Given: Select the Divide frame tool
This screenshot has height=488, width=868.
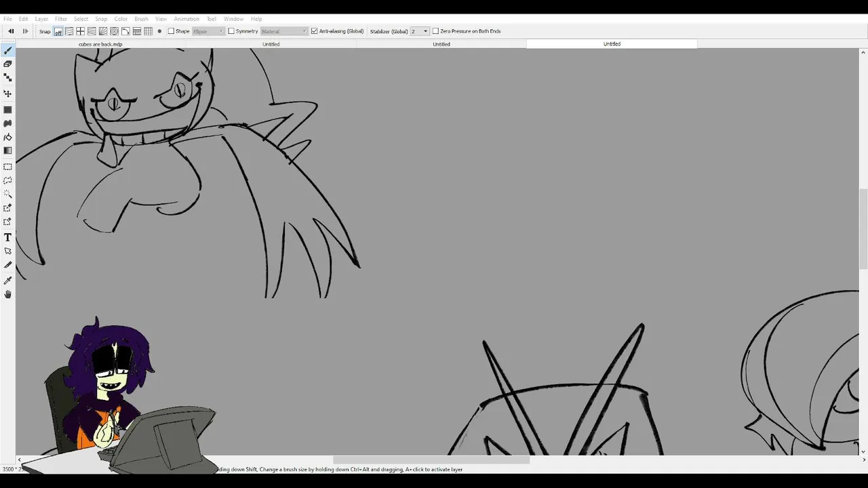Looking at the screenshot, I should [7, 265].
